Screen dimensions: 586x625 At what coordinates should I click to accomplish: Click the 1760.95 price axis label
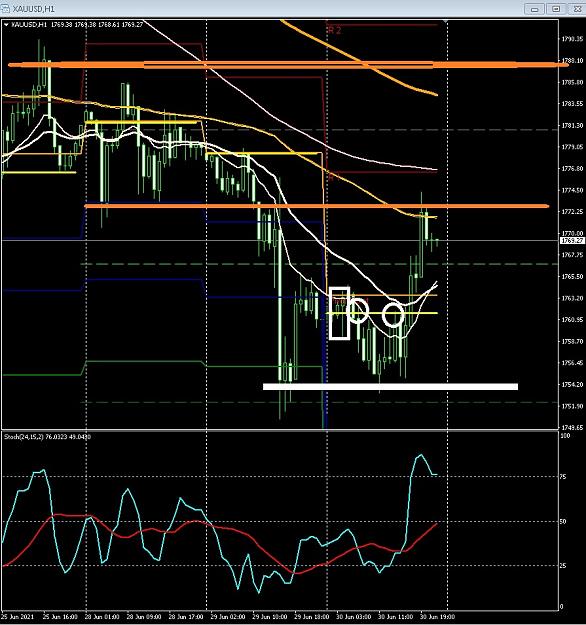point(572,320)
